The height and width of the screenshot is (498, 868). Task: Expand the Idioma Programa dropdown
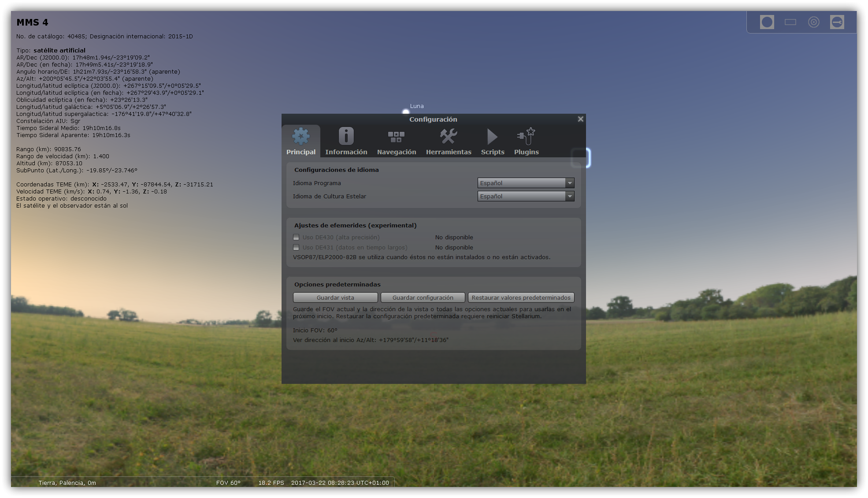click(x=526, y=183)
